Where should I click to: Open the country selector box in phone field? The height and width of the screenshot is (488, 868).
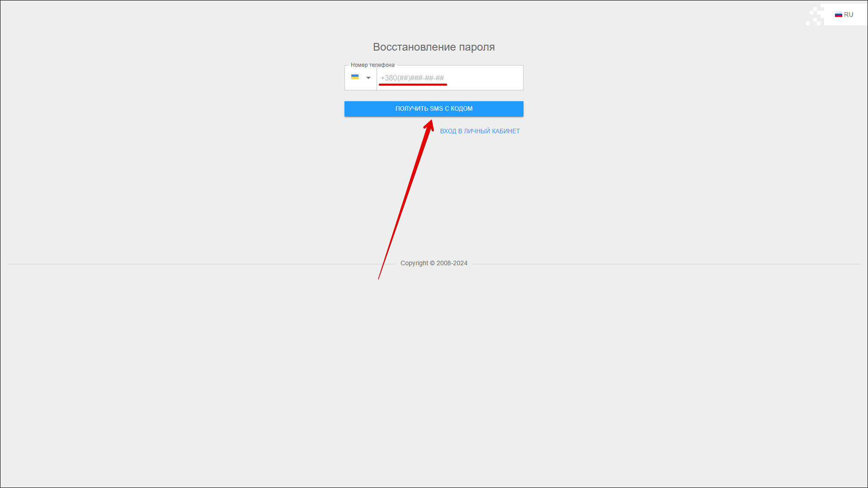361,78
